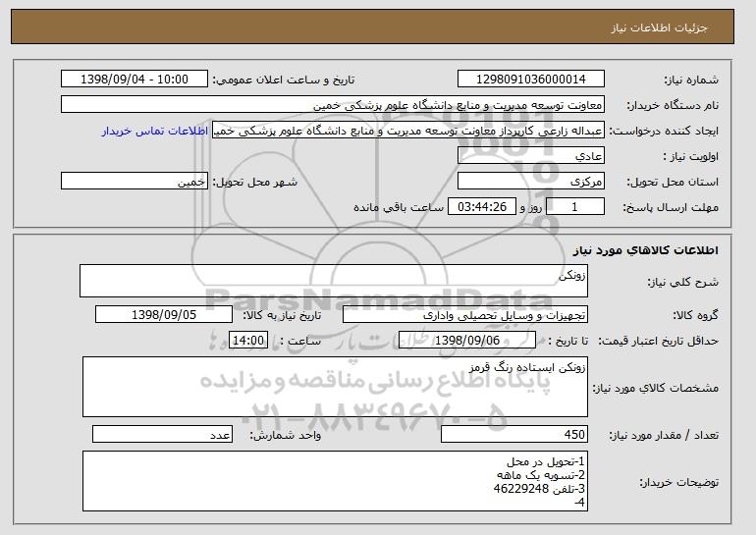Click the delivery province field مرکزی

point(531,182)
